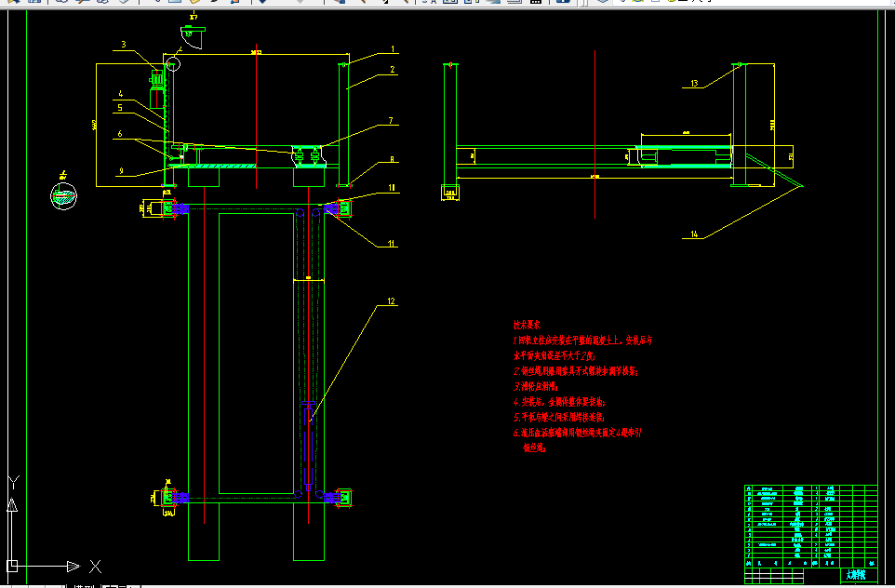
Task: Select the balloon label number 2
Action: tap(392, 70)
